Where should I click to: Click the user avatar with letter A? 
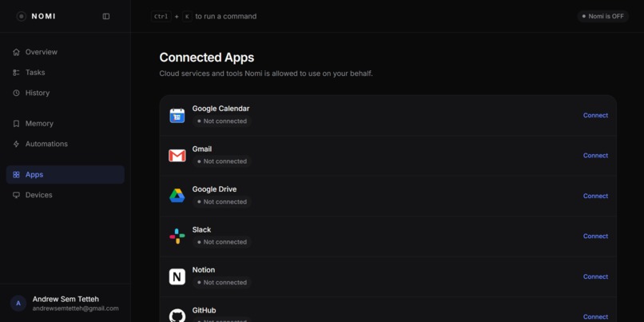coord(18,304)
